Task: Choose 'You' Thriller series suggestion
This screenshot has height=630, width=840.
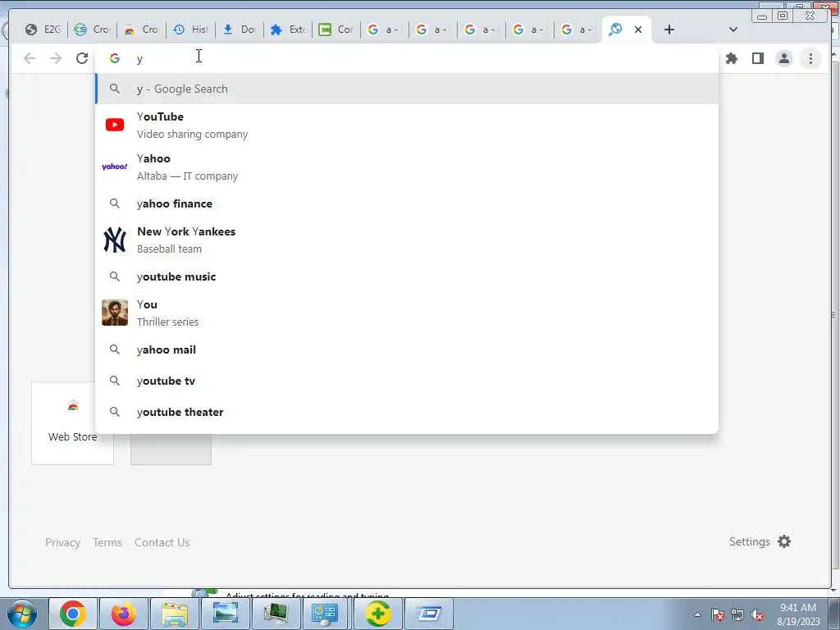Action: tap(407, 313)
